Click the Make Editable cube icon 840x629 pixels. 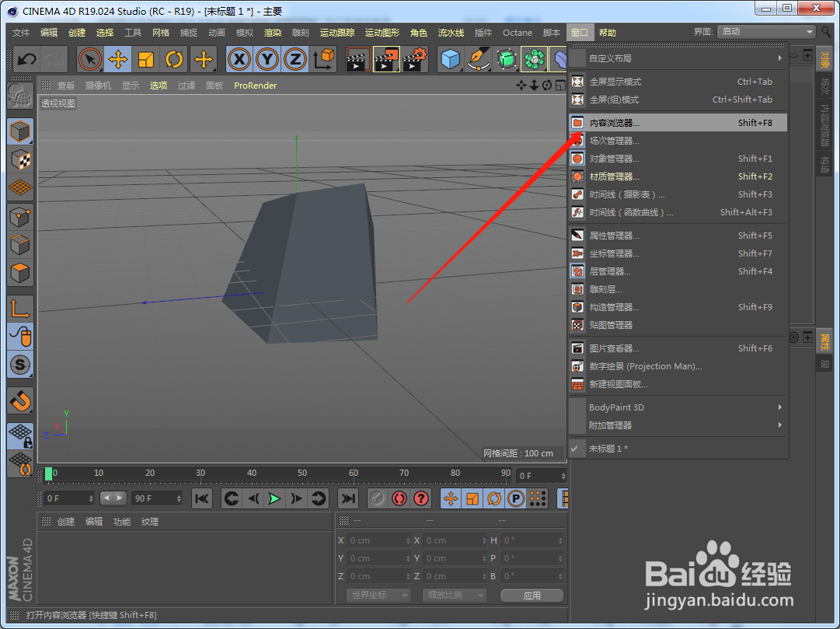pos(19,131)
